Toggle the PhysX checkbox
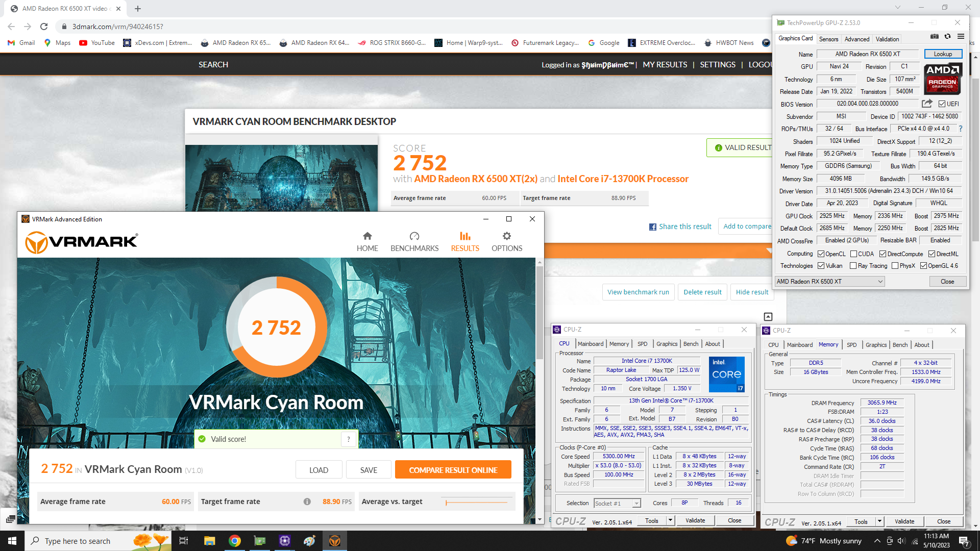This screenshot has width=980, height=551. (895, 266)
